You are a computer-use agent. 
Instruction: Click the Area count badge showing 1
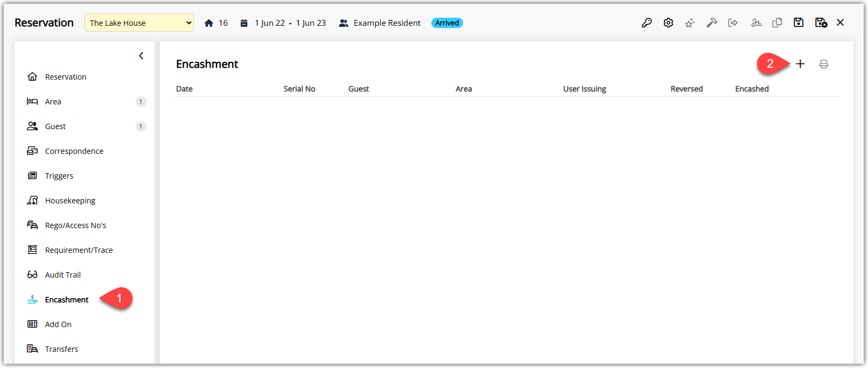(x=141, y=102)
